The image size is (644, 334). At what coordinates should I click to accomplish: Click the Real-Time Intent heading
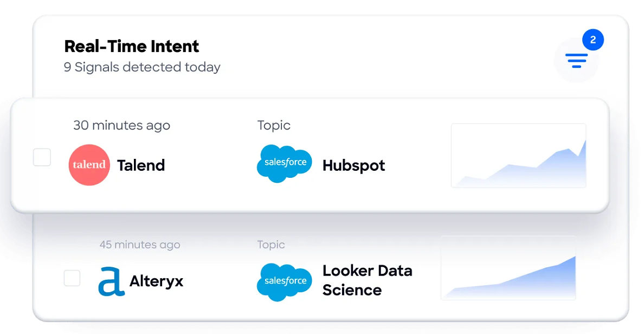pyautogui.click(x=131, y=47)
